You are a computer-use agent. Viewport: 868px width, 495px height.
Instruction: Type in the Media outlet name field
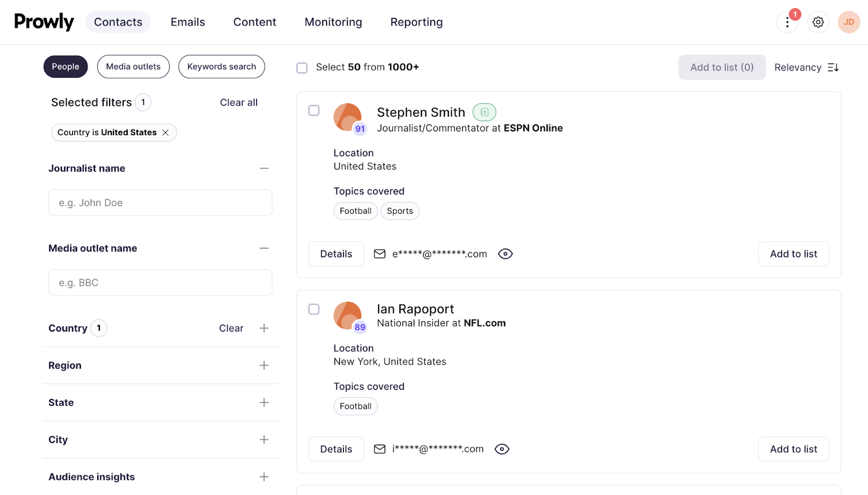coord(160,282)
